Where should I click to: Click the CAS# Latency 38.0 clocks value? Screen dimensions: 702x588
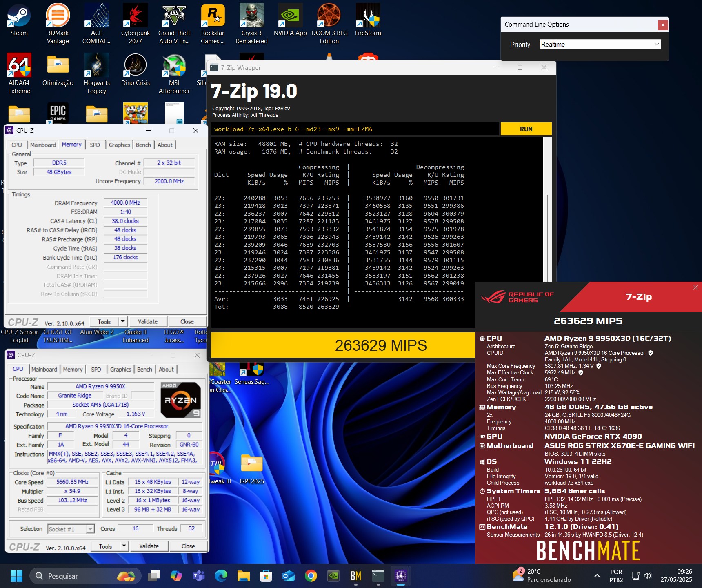(125, 221)
